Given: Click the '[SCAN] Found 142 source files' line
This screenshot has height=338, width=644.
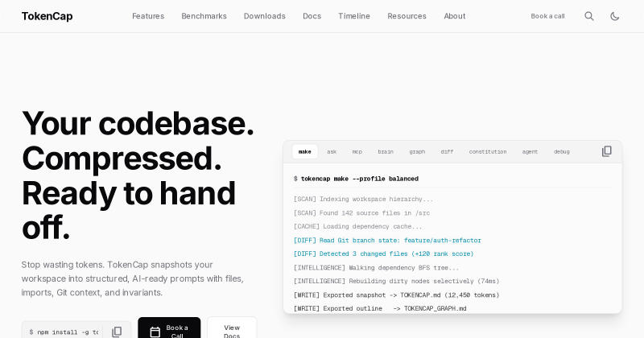Looking at the screenshot, I should click(x=361, y=212).
